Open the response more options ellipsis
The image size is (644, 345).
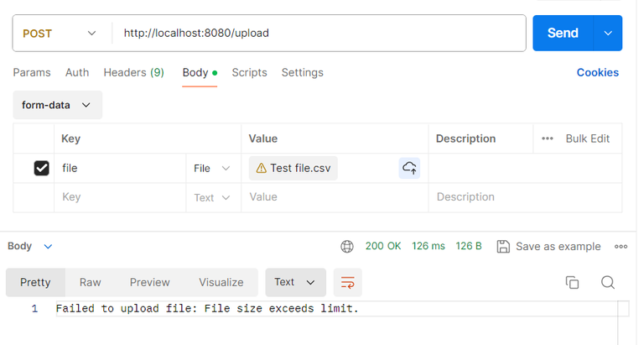[x=621, y=246]
